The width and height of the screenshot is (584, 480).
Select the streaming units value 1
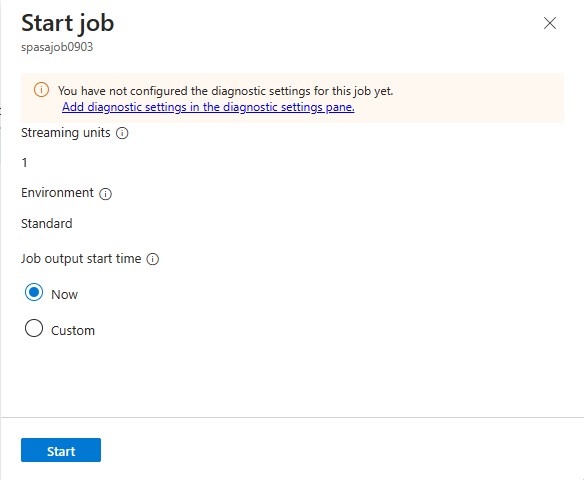tap(24, 163)
